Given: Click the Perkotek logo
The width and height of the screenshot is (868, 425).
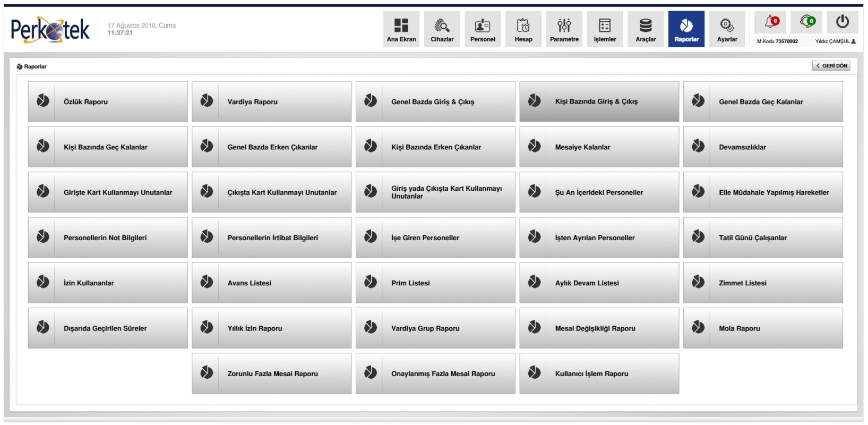Looking at the screenshot, I should [50, 30].
